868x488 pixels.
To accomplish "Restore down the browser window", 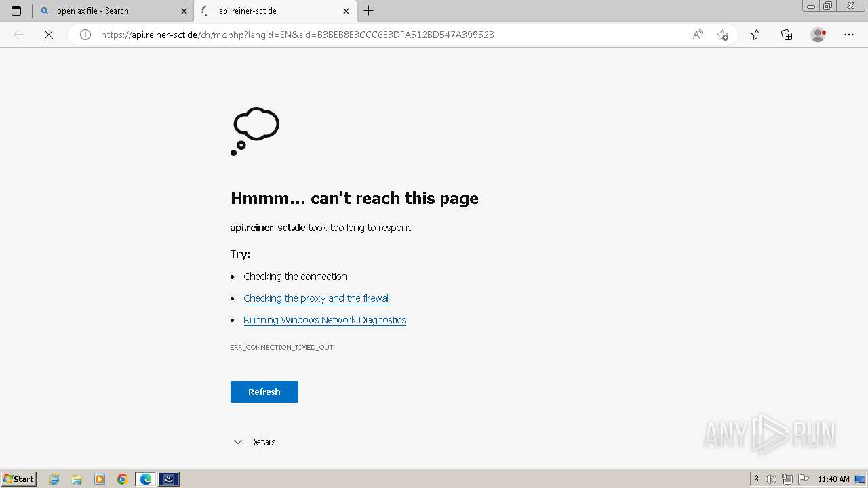I will 827,6.
